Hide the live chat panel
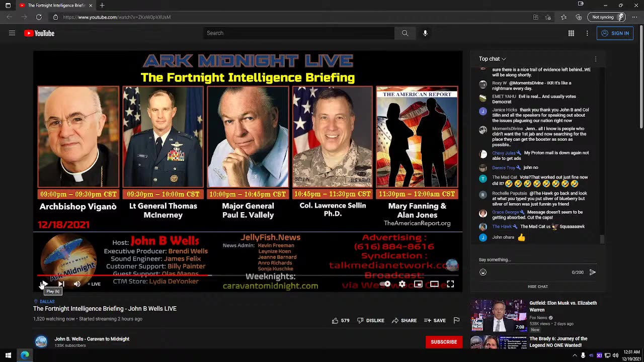 point(538,287)
